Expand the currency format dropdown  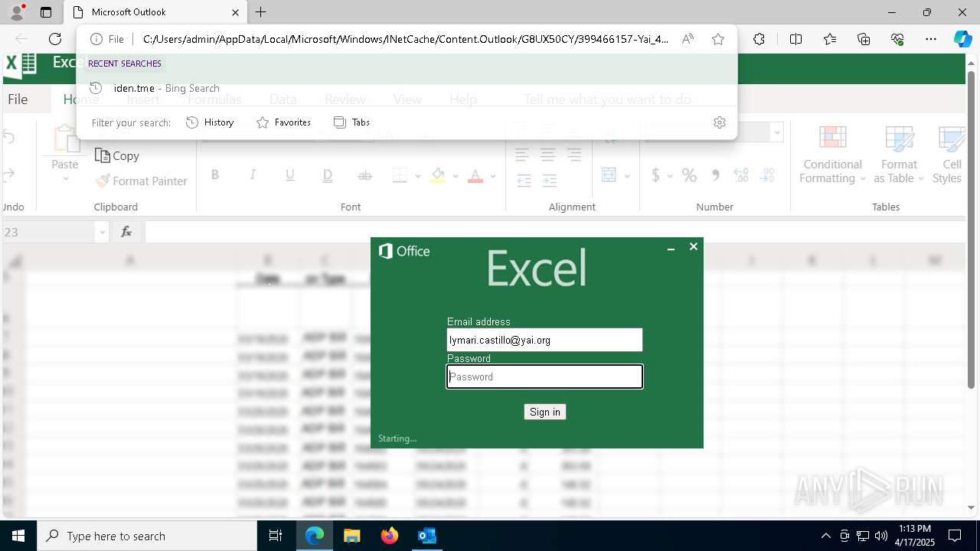(x=670, y=176)
